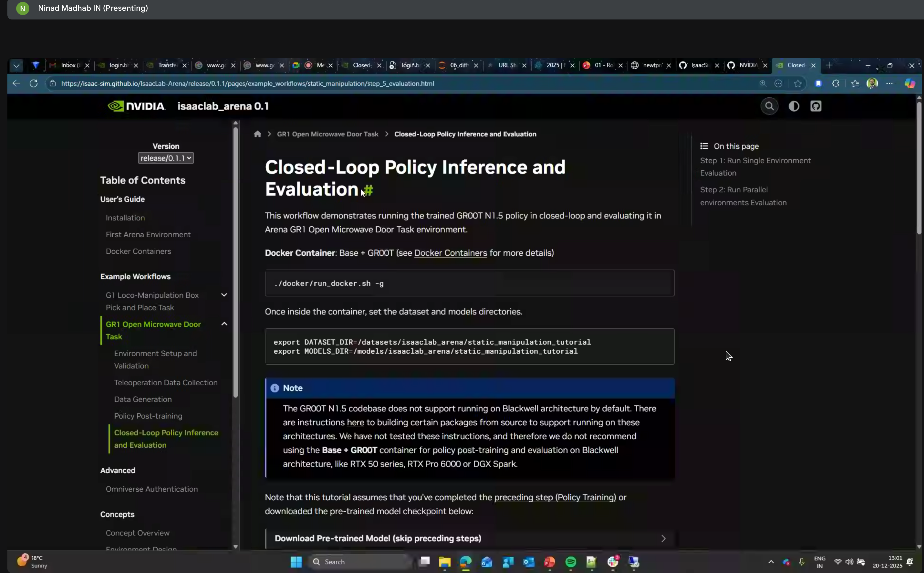Open the Docker Containers link in text
The width and height of the screenshot is (924, 573).
click(450, 253)
